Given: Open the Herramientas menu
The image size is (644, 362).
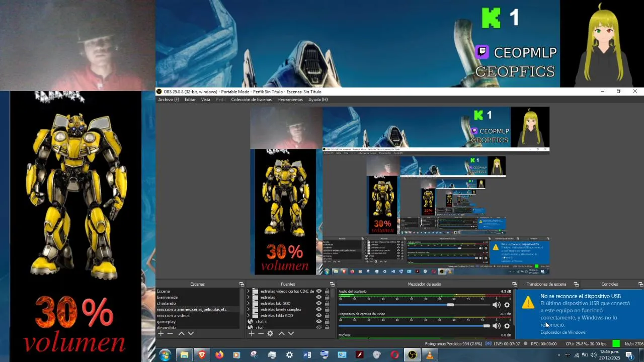Looking at the screenshot, I should coord(290,100).
